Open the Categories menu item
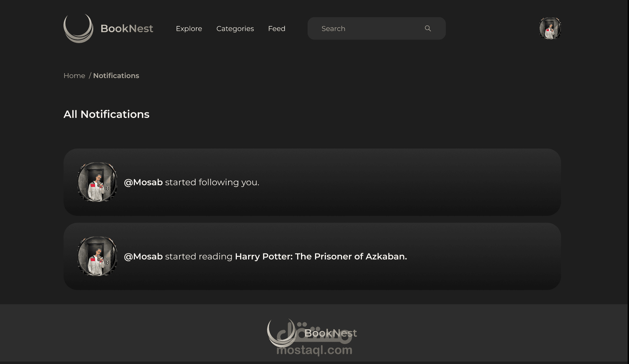 235,29
